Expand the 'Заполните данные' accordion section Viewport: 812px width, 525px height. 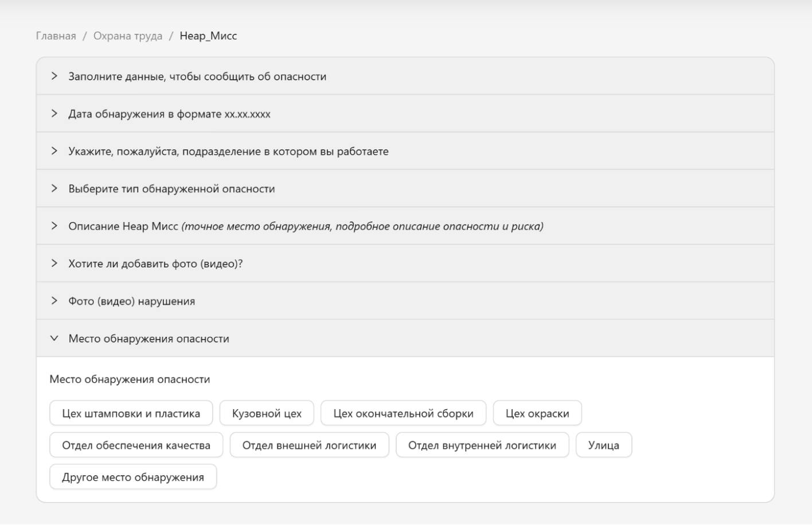click(197, 76)
